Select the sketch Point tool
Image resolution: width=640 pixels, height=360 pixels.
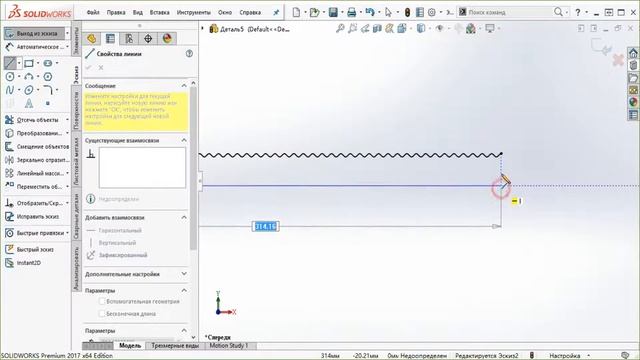pyautogui.click(x=48, y=103)
